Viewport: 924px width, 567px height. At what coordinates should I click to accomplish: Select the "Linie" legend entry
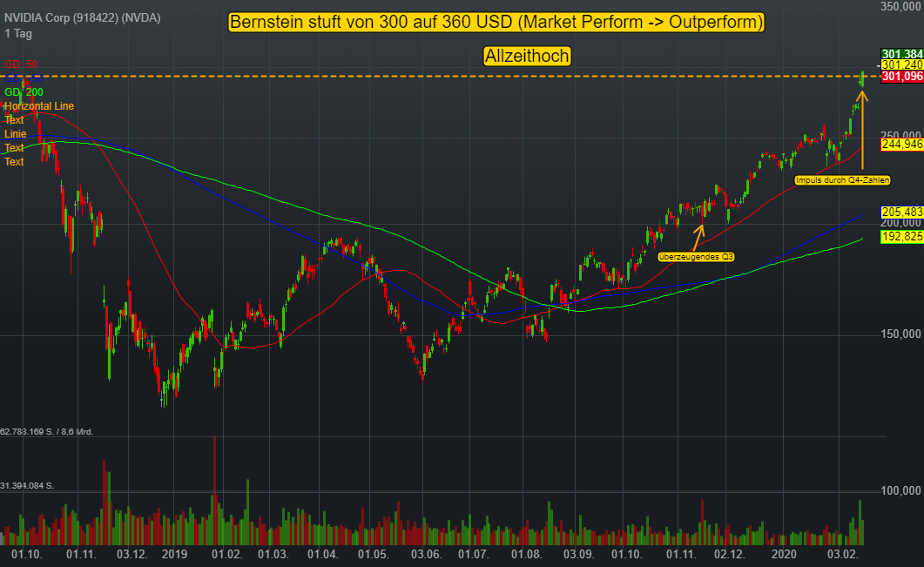pos(16,134)
